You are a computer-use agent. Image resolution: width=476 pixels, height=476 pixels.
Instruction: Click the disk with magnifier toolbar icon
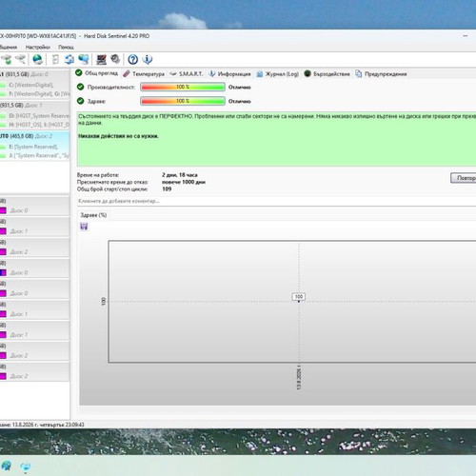20,59
